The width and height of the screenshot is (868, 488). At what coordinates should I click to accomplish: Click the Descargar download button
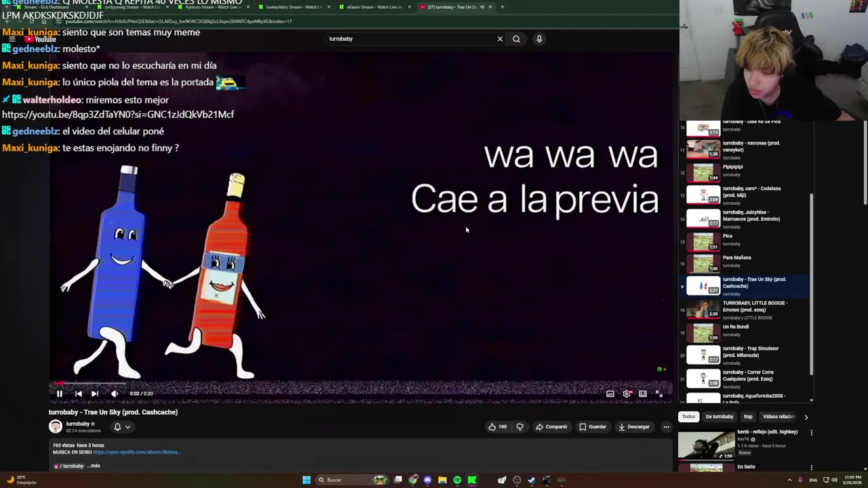click(x=634, y=427)
